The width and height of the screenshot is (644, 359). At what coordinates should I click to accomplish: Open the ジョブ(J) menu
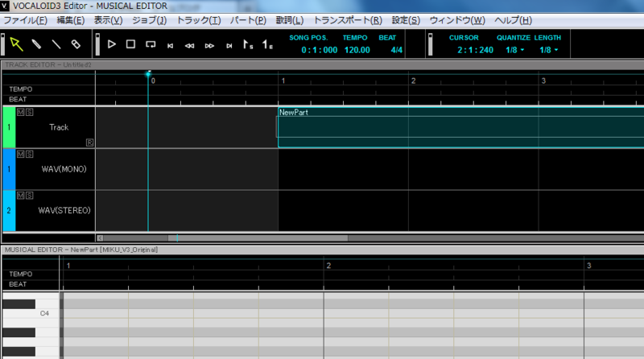[150, 21]
